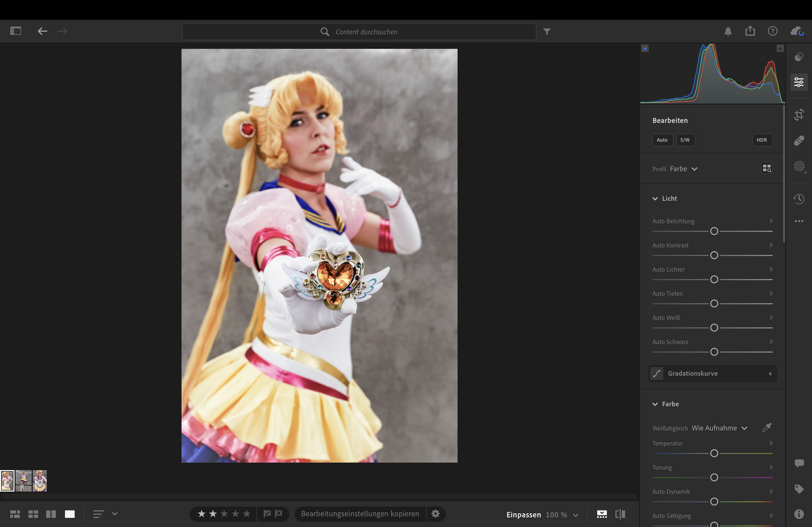Select the Crop and rotate tool
812x527 pixels.
pos(799,115)
